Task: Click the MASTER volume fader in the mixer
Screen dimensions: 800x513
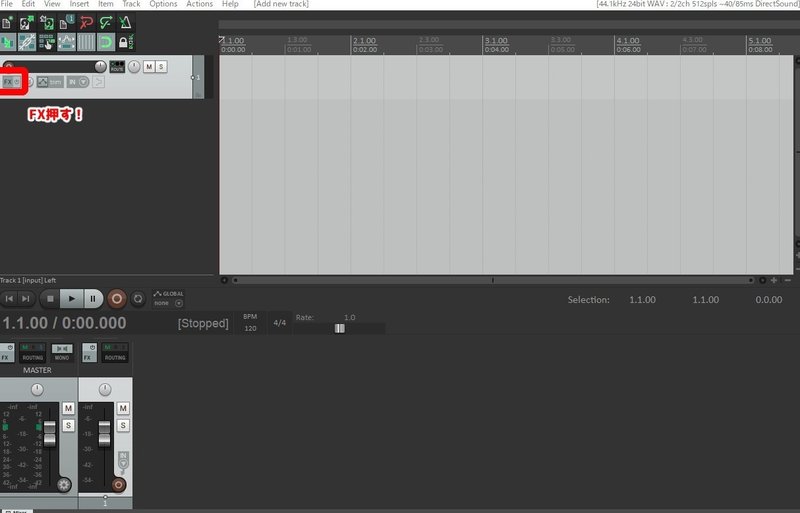Action: tap(49, 434)
